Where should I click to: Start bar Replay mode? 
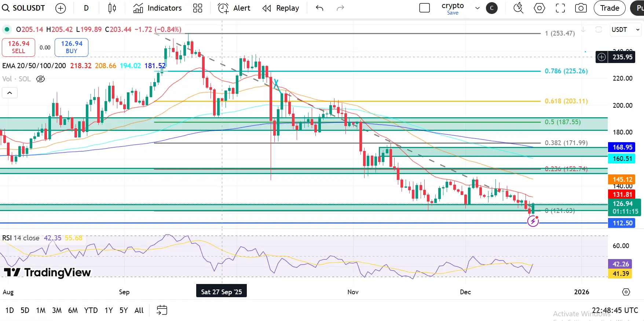[281, 8]
